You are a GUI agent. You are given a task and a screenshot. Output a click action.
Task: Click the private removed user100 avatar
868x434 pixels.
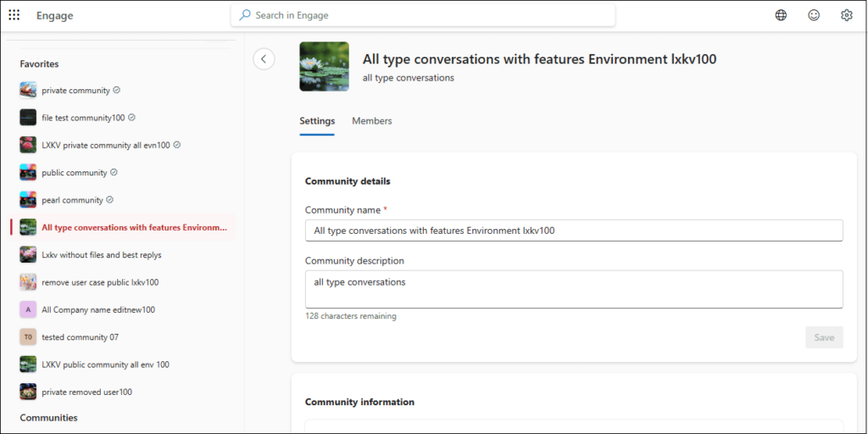pos(28,392)
